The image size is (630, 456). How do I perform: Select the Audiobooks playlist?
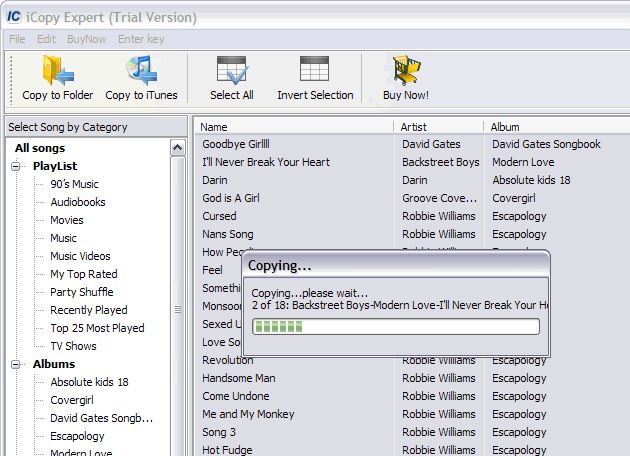pyautogui.click(x=78, y=202)
